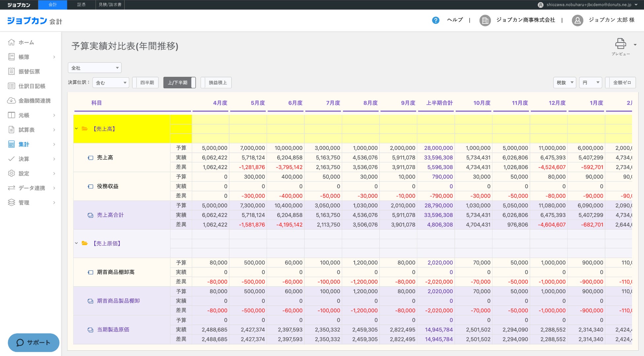
Task: Toggle the 損益積上 switch
Action: (x=216, y=82)
